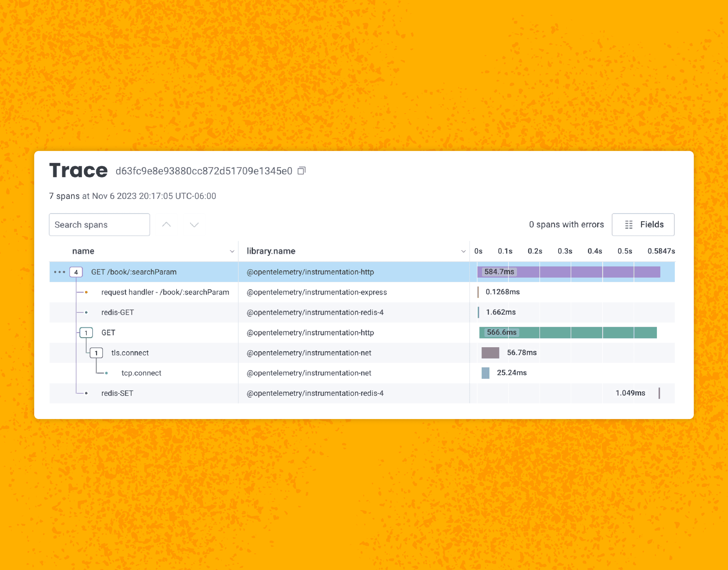This screenshot has width=728, height=570.
Task: Click the gray 56.78ms tls.connect bar
Action: (490, 353)
